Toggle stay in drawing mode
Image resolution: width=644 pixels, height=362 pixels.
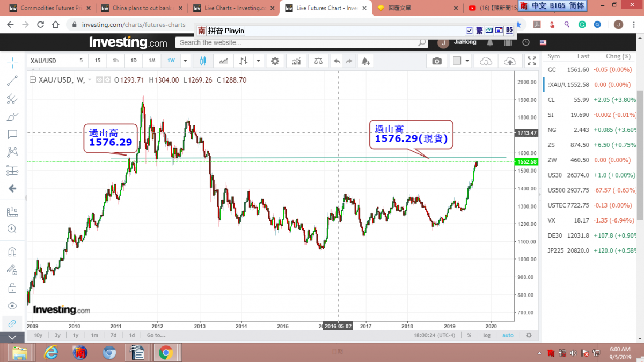(12, 270)
